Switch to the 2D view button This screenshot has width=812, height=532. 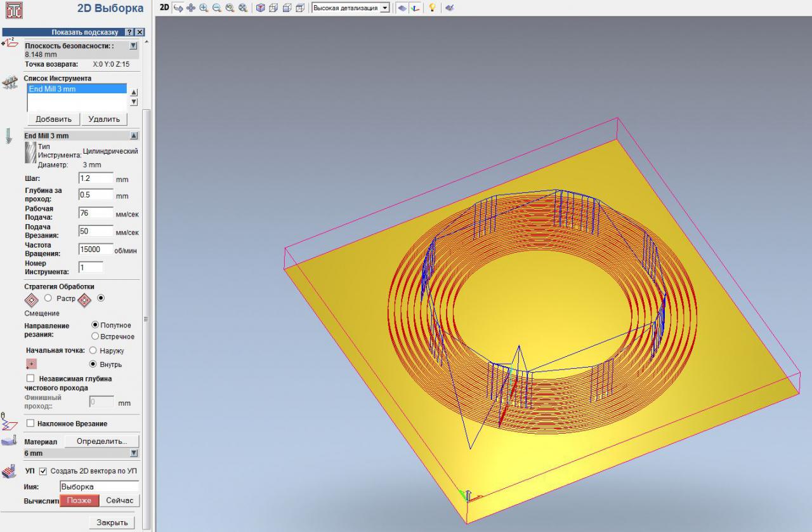[164, 8]
